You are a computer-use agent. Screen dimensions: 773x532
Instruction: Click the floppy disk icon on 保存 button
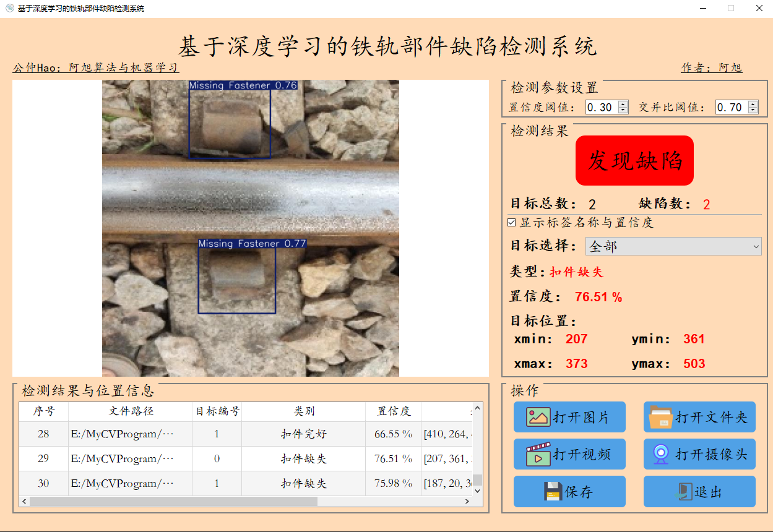coord(553,491)
